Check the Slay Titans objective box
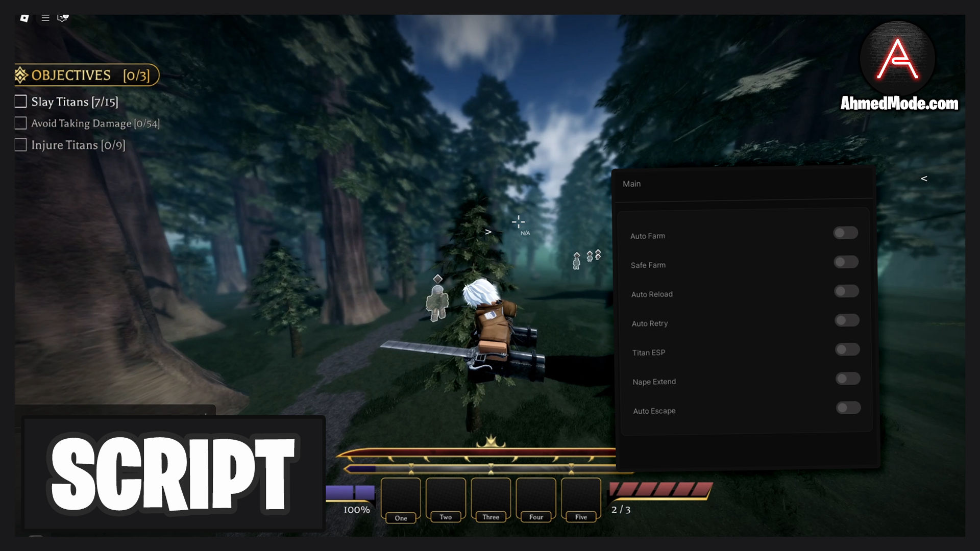 coord(21,102)
